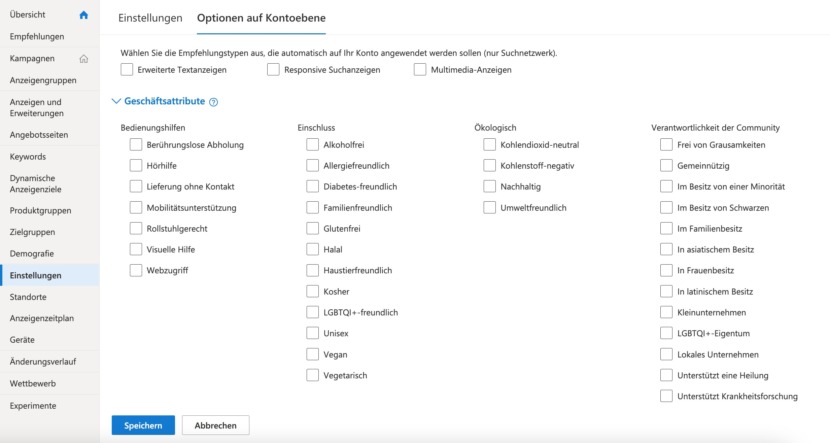Tick the Vegan checkbox
The image size is (830, 443).
313,355
